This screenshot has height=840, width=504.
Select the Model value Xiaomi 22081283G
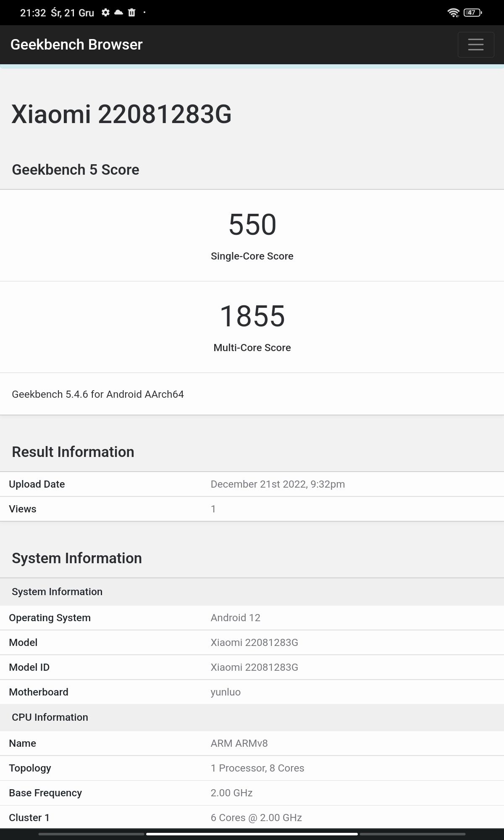point(255,643)
